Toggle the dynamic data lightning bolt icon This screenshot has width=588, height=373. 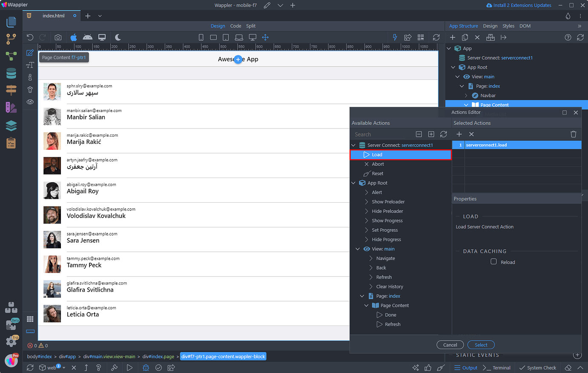pos(395,37)
